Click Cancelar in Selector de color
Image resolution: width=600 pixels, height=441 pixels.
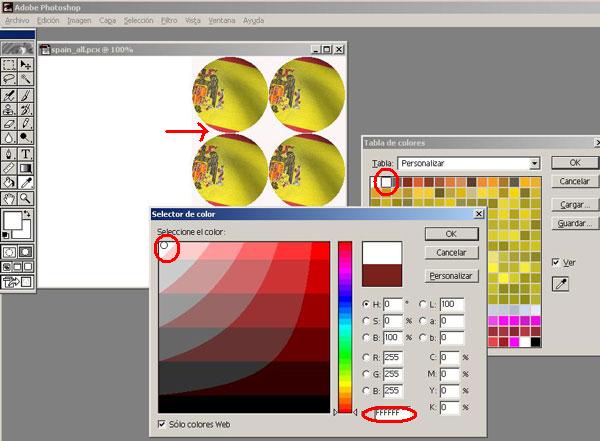[x=452, y=253]
